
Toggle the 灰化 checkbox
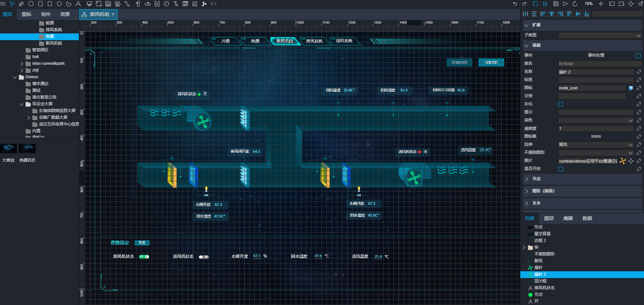tap(561, 104)
